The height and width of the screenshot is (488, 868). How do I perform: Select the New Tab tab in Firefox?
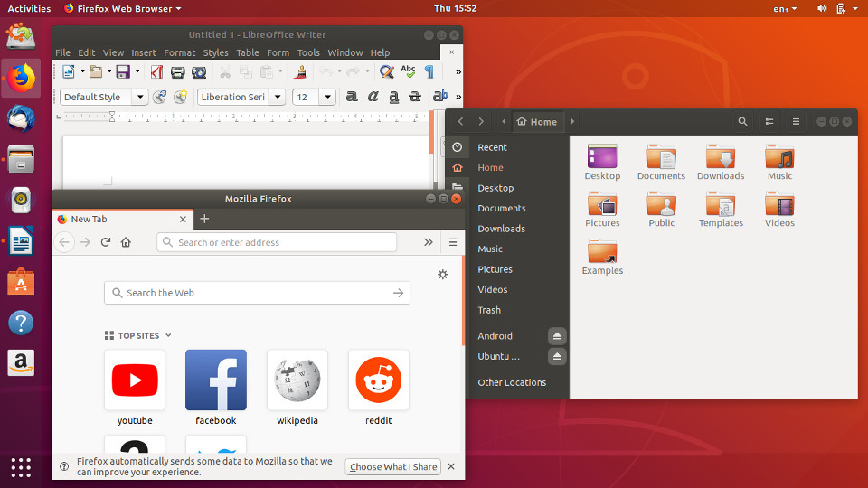point(123,219)
